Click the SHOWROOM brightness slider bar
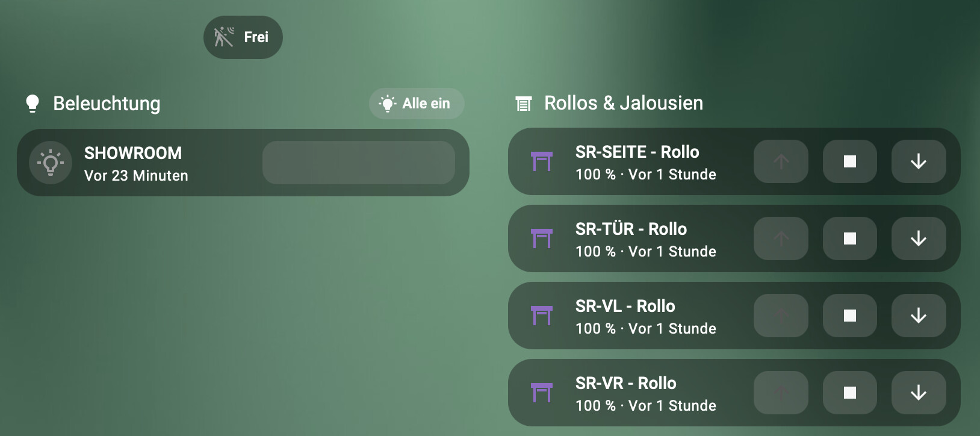Viewport: 980px width, 436px height. pyautogui.click(x=359, y=163)
